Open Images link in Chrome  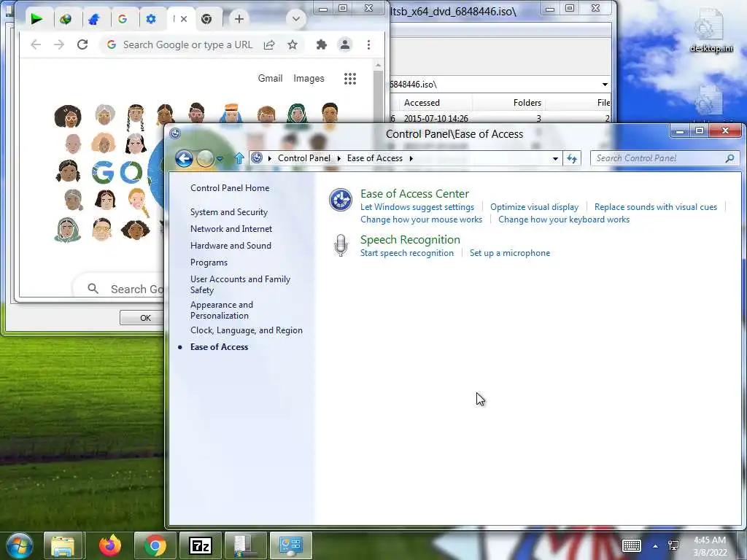pyautogui.click(x=309, y=78)
